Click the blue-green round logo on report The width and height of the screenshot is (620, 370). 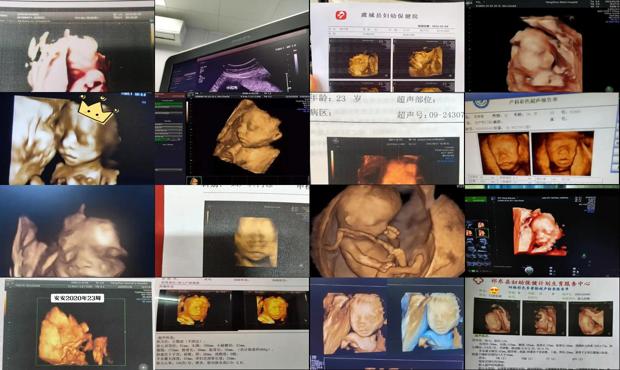479,102
